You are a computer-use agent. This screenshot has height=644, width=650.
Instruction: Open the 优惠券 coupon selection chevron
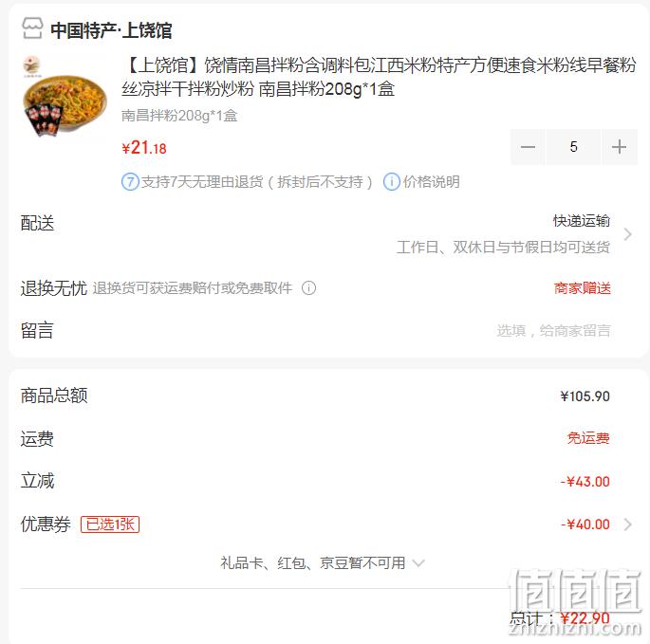click(628, 524)
